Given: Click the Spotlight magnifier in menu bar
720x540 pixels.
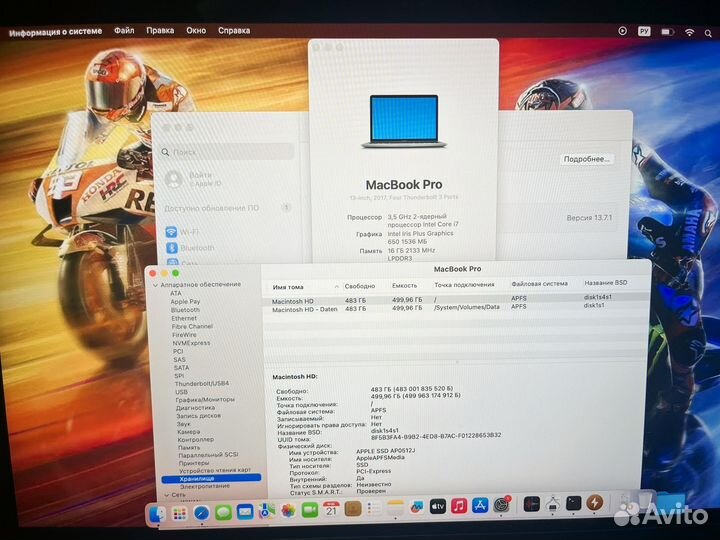Looking at the screenshot, I should [708, 33].
